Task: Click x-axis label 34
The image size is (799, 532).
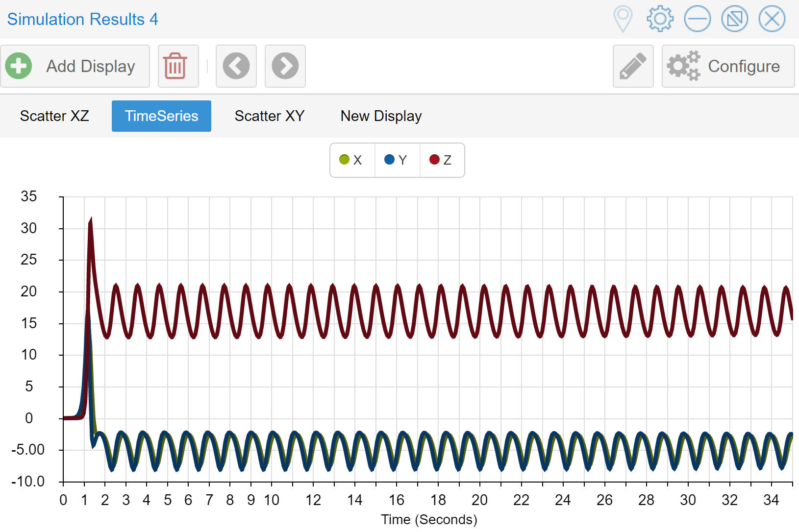Action: point(771,500)
